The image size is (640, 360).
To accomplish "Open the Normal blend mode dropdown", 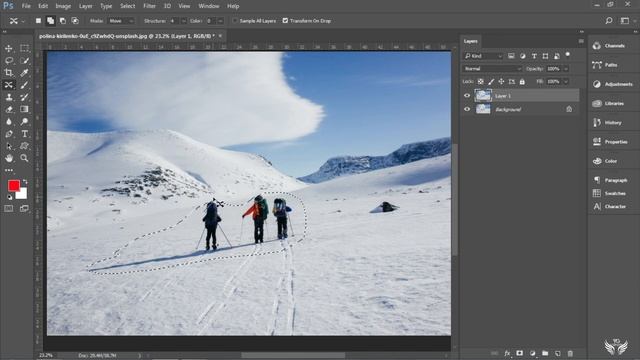I will [x=492, y=69].
